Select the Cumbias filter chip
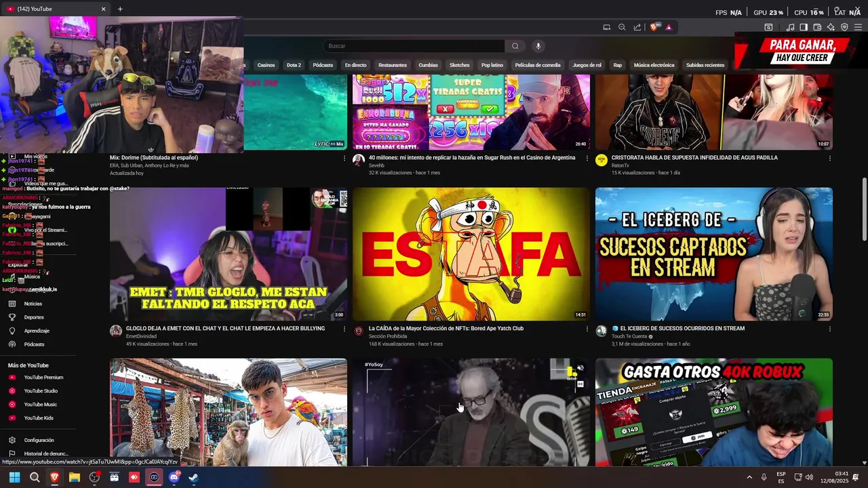This screenshot has height=488, width=868. coord(428,65)
